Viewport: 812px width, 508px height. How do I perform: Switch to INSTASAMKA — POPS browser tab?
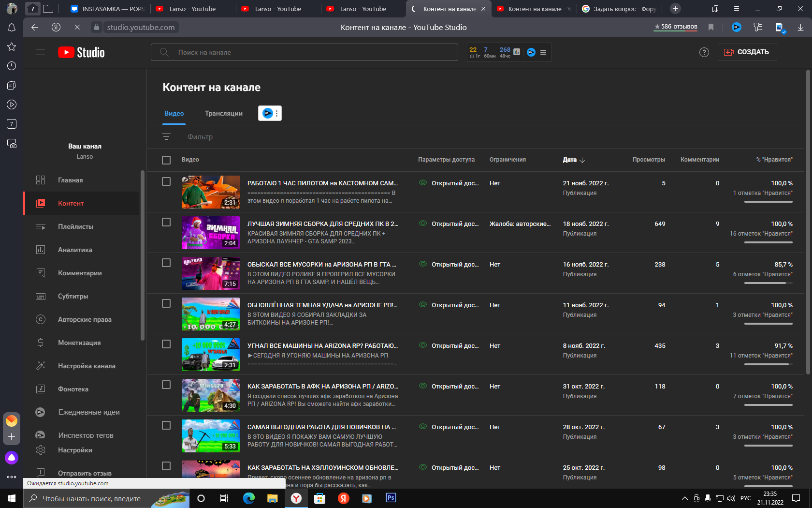107,9
